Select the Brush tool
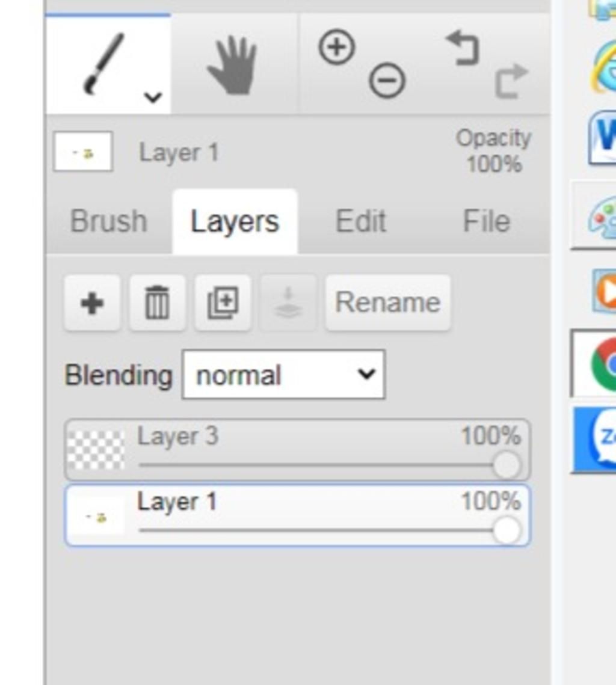The height and width of the screenshot is (685, 616). point(104,64)
